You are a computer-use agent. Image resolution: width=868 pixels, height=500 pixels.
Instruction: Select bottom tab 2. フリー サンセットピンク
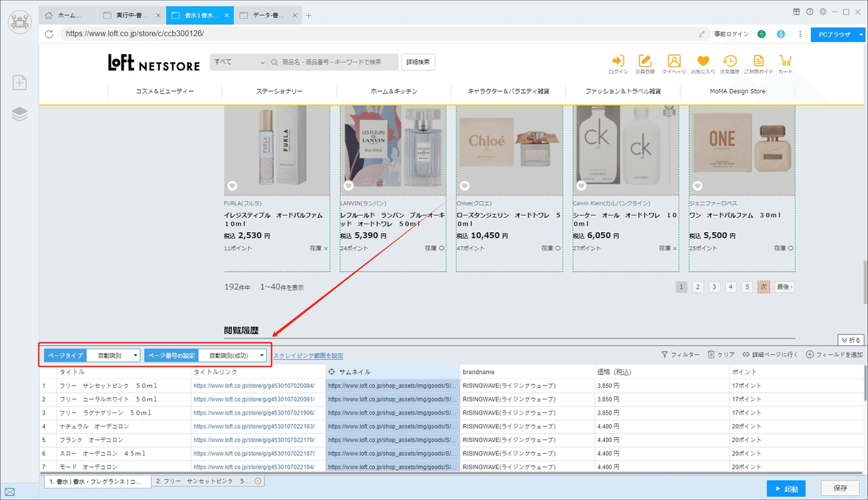(x=208, y=481)
